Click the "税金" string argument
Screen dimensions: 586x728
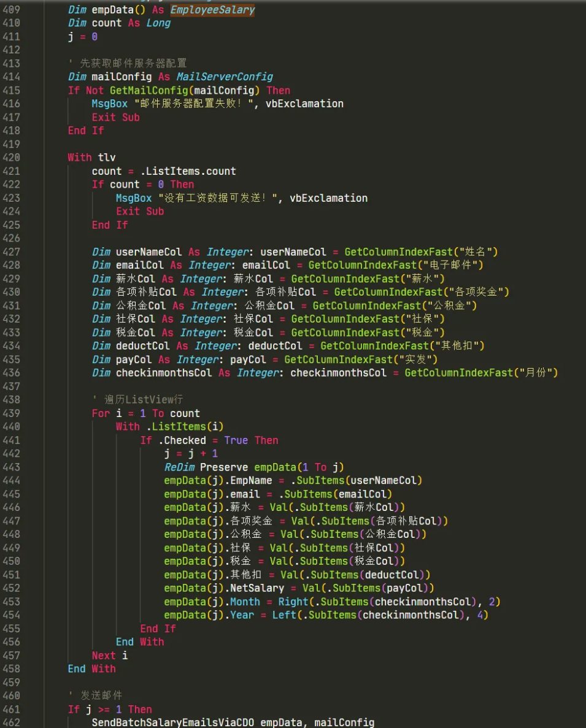coord(422,332)
